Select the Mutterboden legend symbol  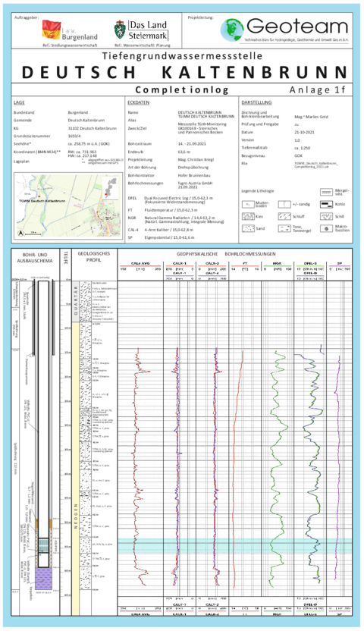tap(247, 204)
